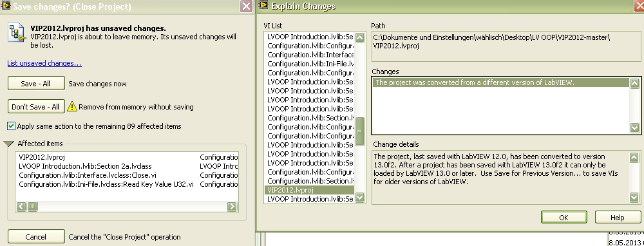Click OK in Explain Changes dialog
This screenshot has width=644, height=246.
tap(564, 217)
